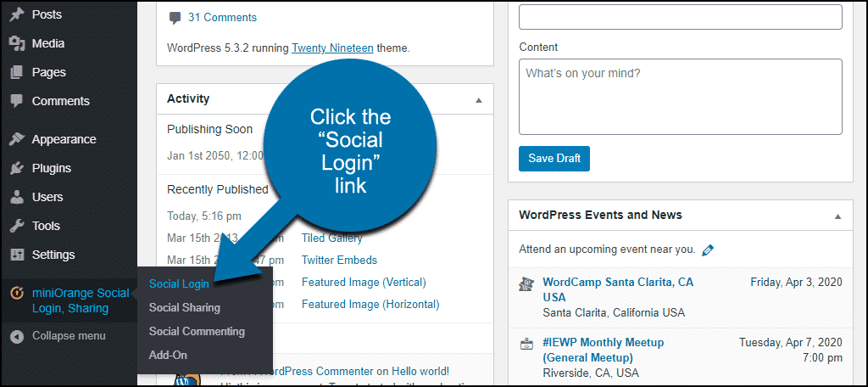
Task: Select Social Sharing in the submenu
Action: [184, 307]
